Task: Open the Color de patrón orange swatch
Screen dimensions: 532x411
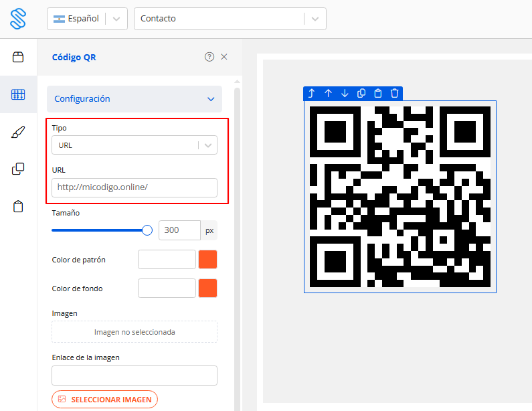Action: tap(207, 259)
